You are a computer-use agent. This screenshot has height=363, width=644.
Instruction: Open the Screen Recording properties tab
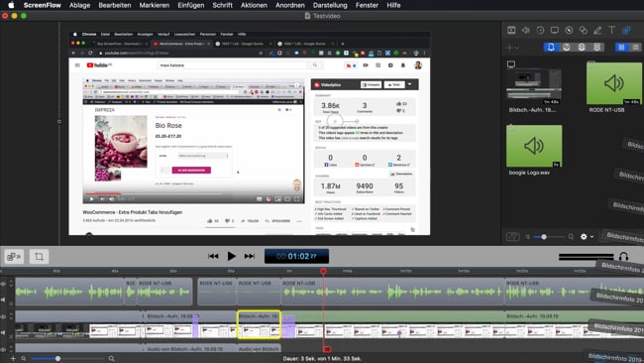[555, 30]
